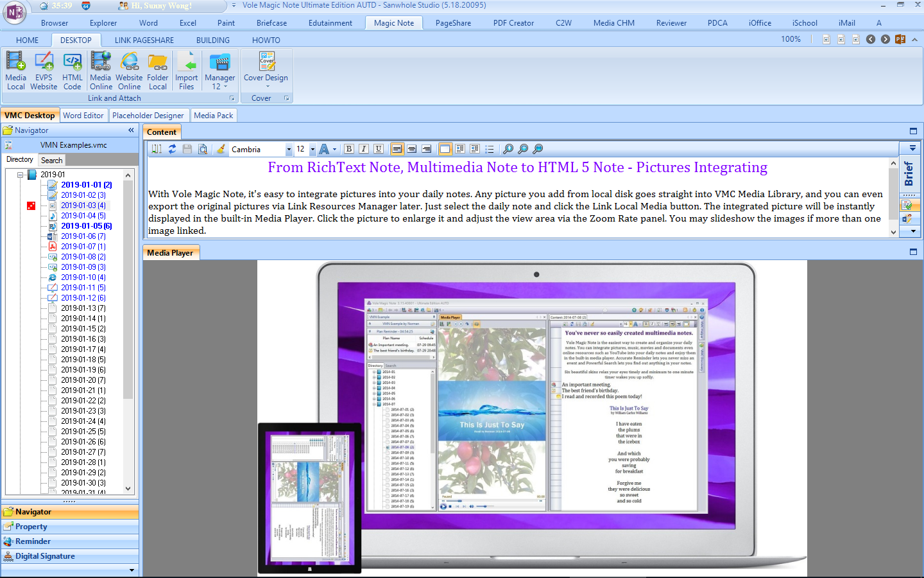Image resolution: width=924 pixels, height=578 pixels.
Task: Open the Manager 12 dropdown
Action: click(219, 71)
